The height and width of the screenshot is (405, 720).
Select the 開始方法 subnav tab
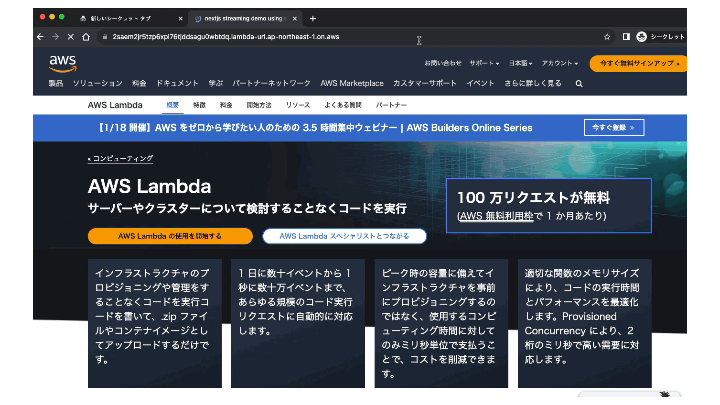pyautogui.click(x=259, y=105)
